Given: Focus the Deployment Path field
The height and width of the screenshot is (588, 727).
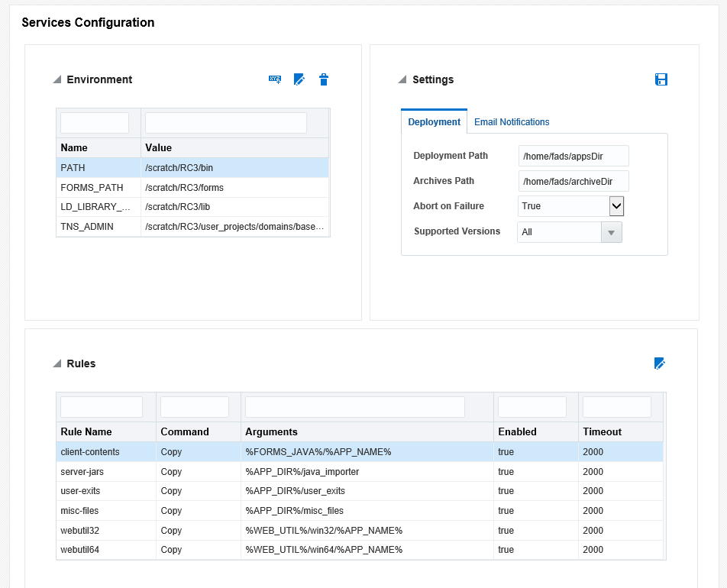Looking at the screenshot, I should pos(574,156).
